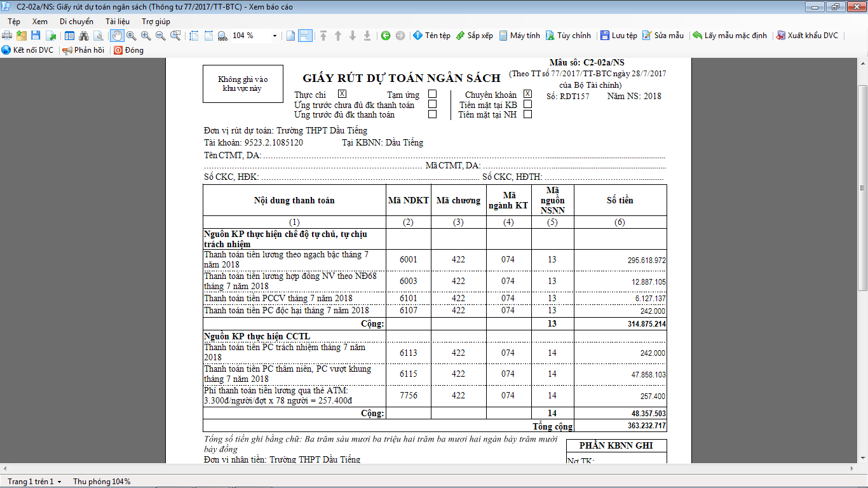Toggle the Tiền mặt tại NH checkbox

[527, 114]
